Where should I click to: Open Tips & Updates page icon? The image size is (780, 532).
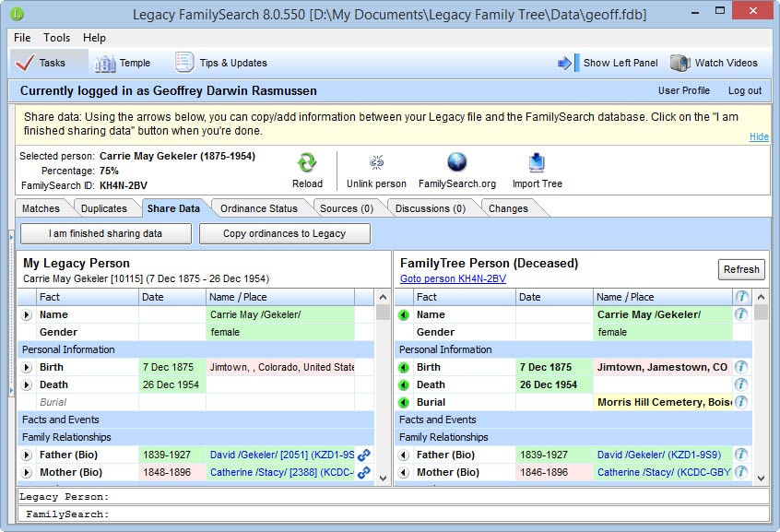pyautogui.click(x=183, y=63)
